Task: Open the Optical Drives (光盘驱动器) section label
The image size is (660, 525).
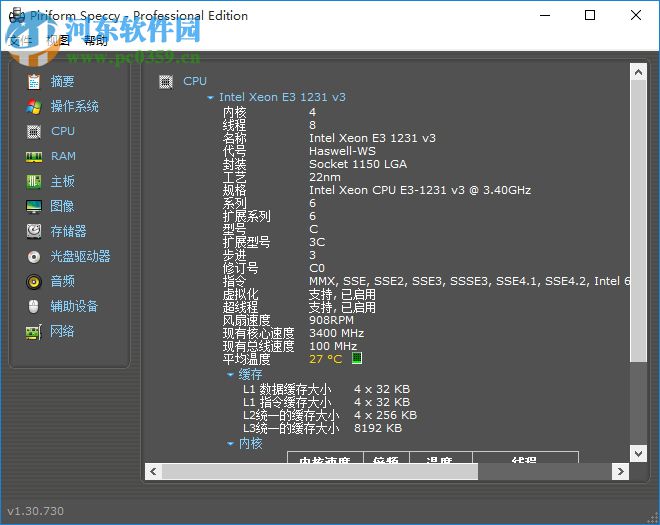Action: coord(80,256)
